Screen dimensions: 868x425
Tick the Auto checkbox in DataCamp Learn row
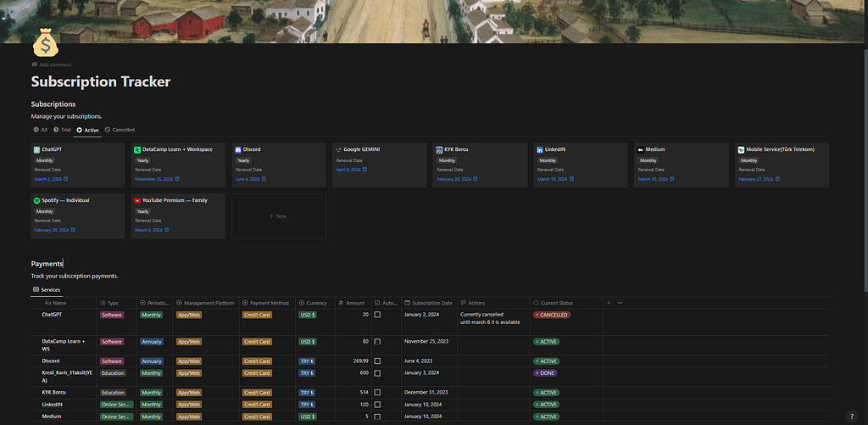pos(377,342)
